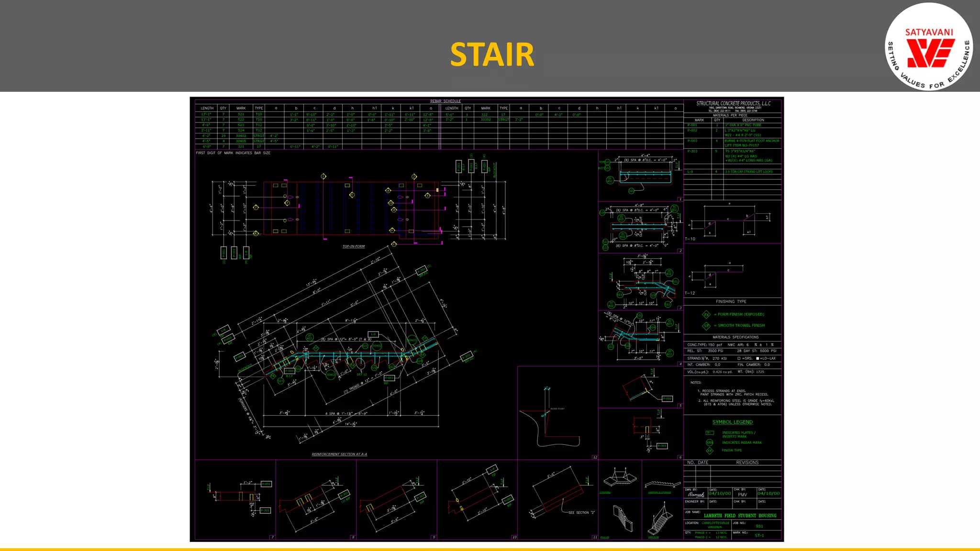Viewport: 980px width, 551px height.
Task: Click the 'SYMBOL LEGEND' heading
Action: point(733,422)
